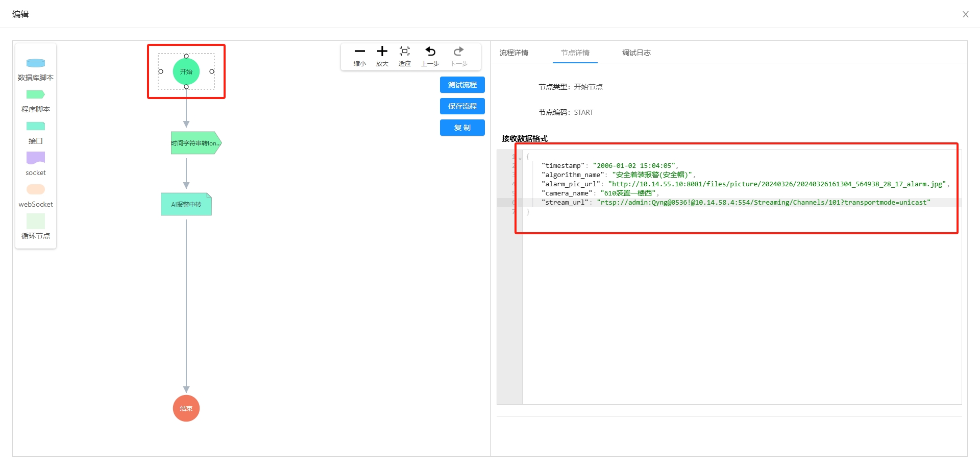Switch to 节点详情 tab
The image size is (980, 469).
point(575,53)
